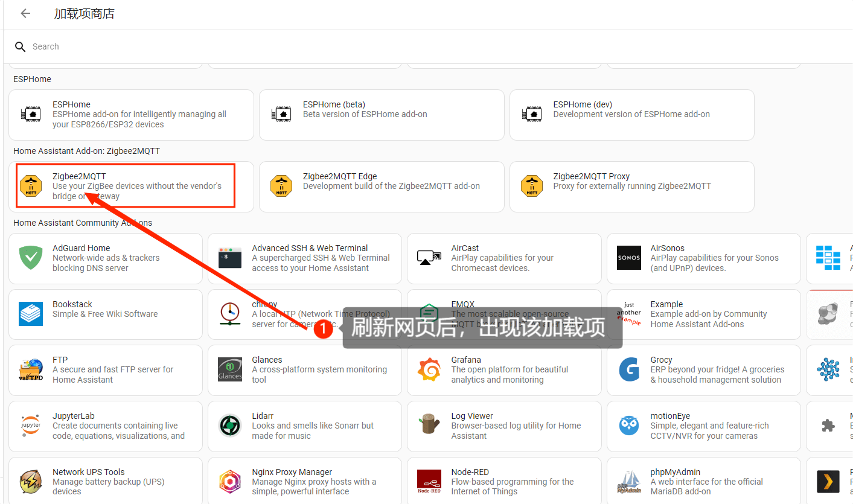Open the Advanced SSH terminal icon
This screenshot has width=853, height=504.
tap(230, 258)
